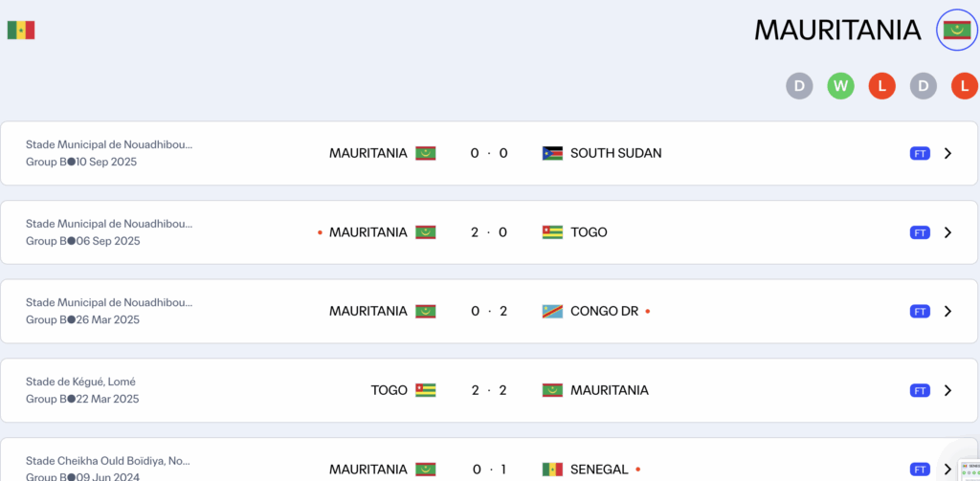The image size is (980, 481).
Task: Click the FT badge on Congo DR match
Action: point(920,312)
